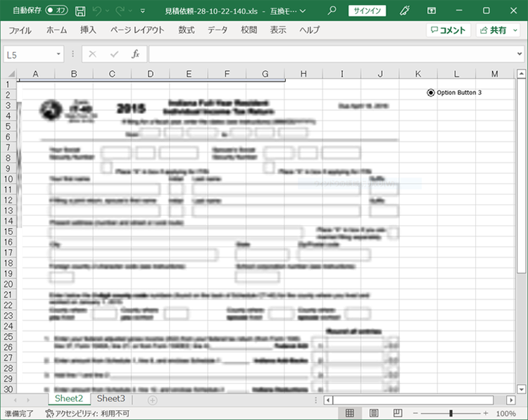
Task: Select row 5 header
Action: (8, 127)
